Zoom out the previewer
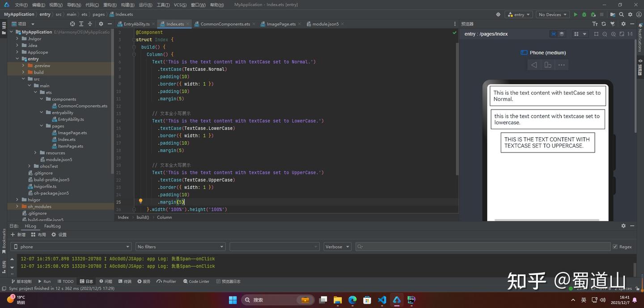 (x=605, y=34)
